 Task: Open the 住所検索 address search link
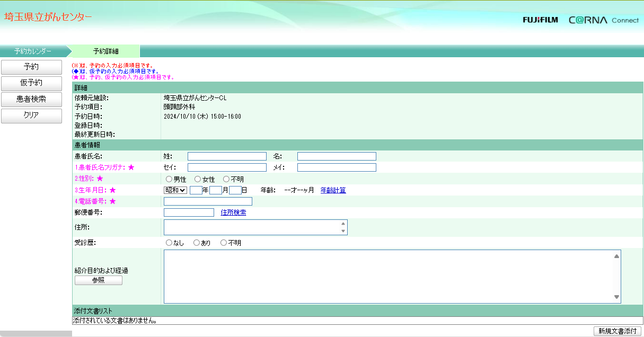pos(233,212)
